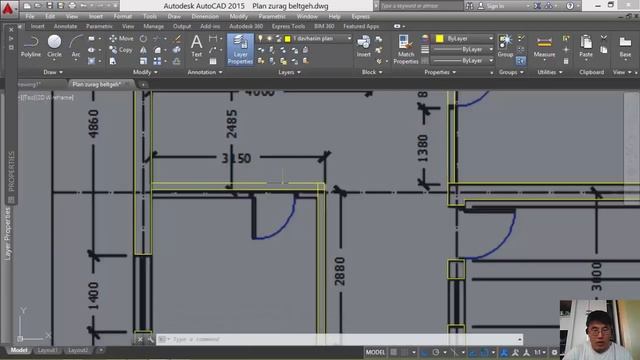The image size is (640, 360).
Task: Expand the Annotation panel dropdown
Action: 205,72
